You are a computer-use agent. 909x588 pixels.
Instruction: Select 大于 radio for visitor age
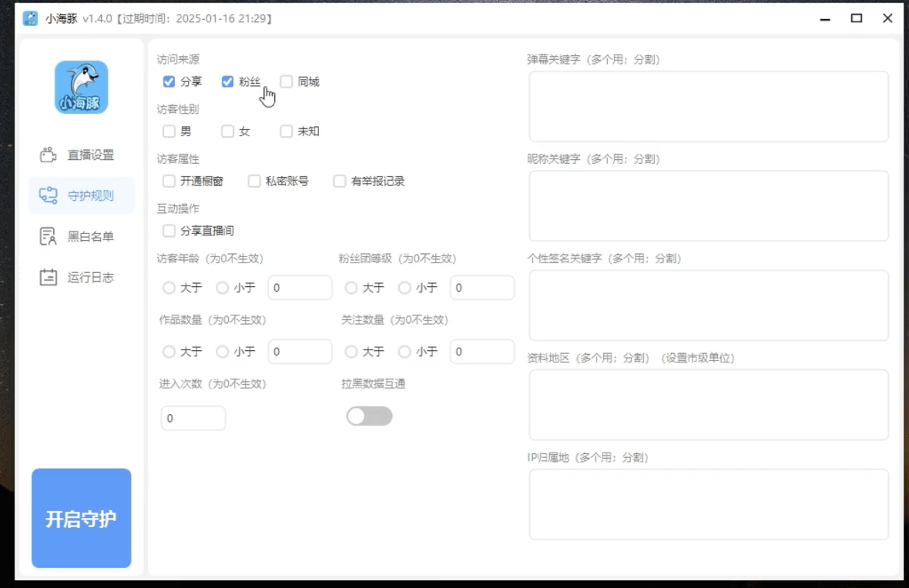(x=169, y=288)
